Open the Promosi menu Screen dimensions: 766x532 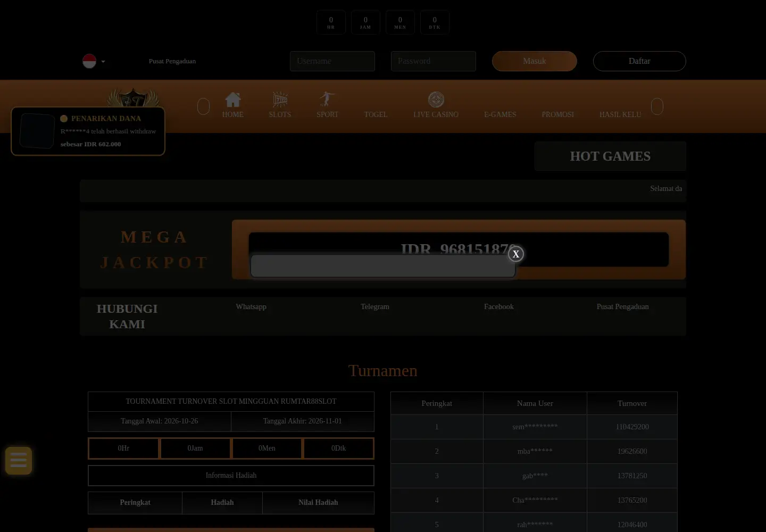pos(557,114)
